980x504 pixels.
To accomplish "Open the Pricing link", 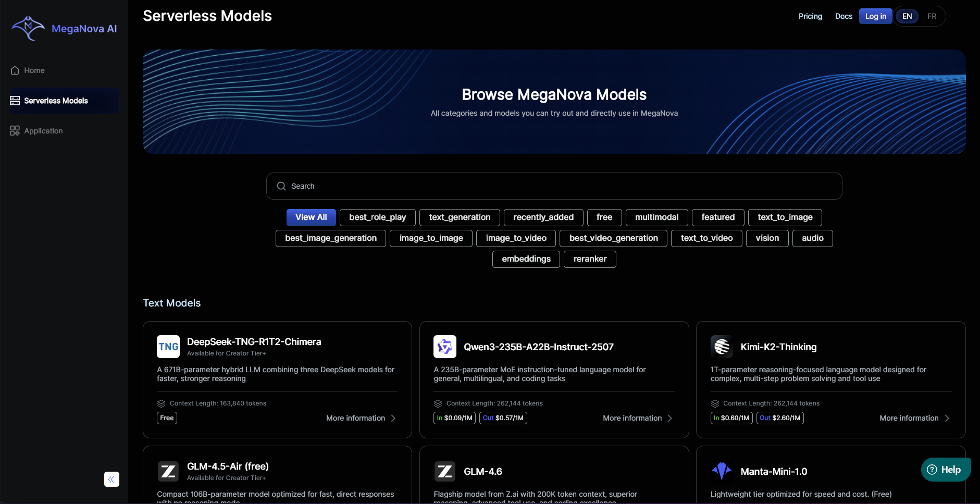I will (x=810, y=16).
